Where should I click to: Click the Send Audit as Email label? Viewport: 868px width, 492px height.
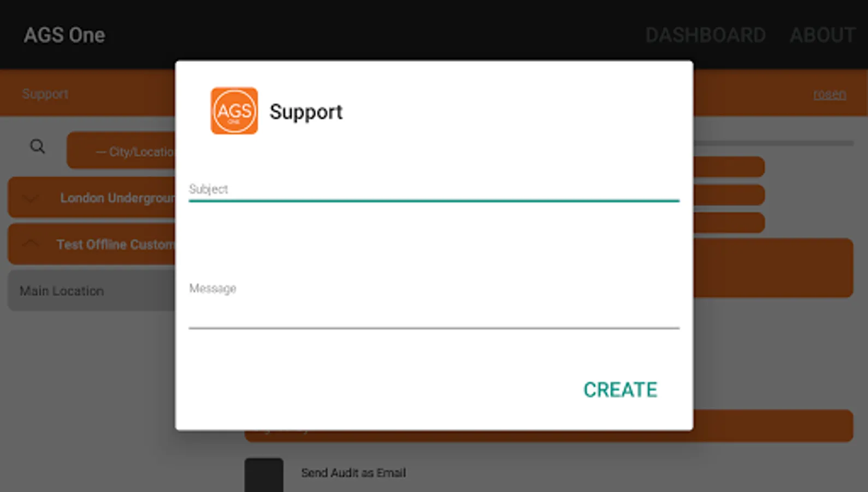point(353,473)
